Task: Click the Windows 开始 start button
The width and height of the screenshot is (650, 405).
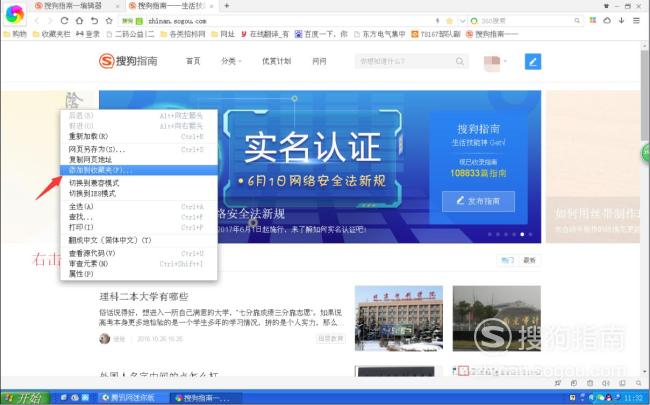Action: pyautogui.click(x=26, y=398)
